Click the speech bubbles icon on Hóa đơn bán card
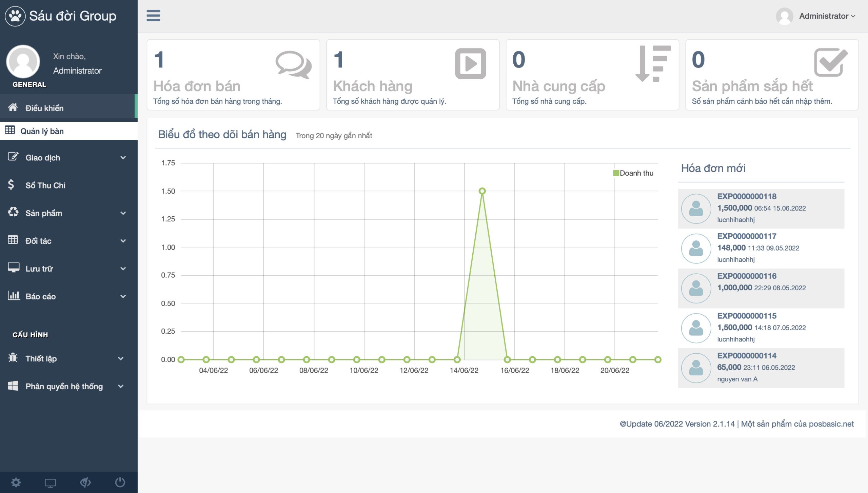The width and height of the screenshot is (868, 493). click(x=293, y=64)
